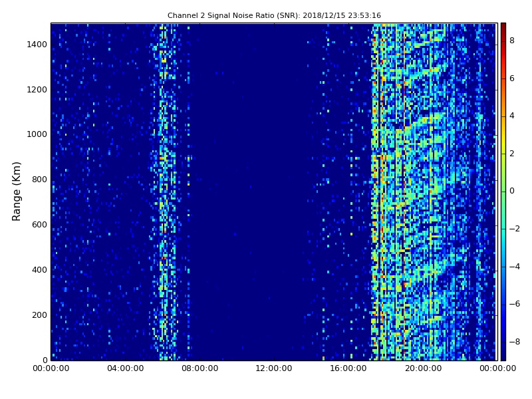Click the 800 range tick label
Image resolution: width=532 pixels, height=399 pixels.
(39, 180)
